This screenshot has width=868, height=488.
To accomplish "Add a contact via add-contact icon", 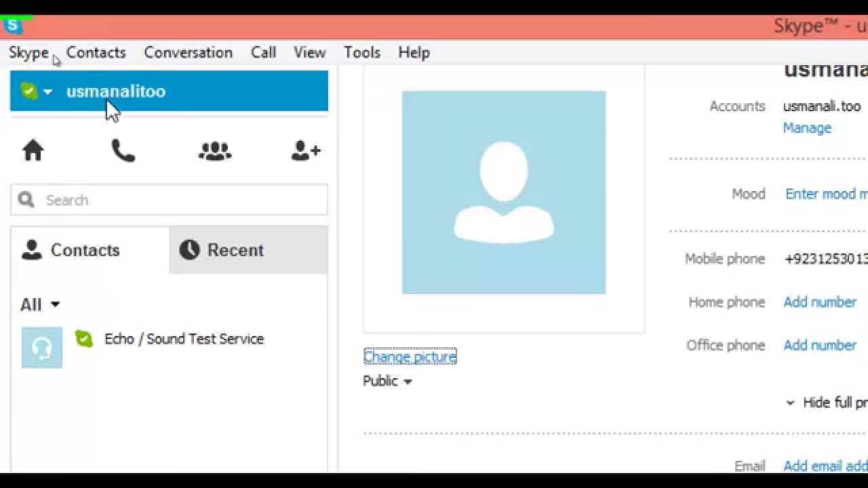I will click(304, 150).
